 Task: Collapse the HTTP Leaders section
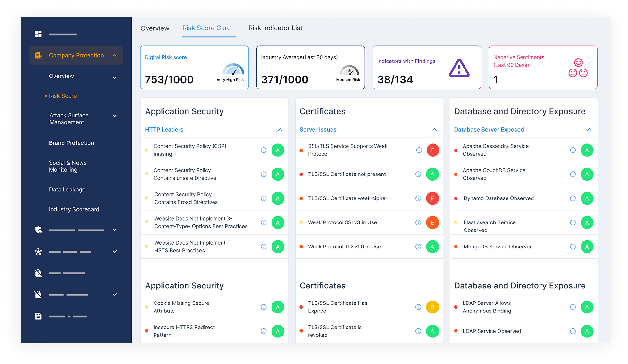click(280, 130)
